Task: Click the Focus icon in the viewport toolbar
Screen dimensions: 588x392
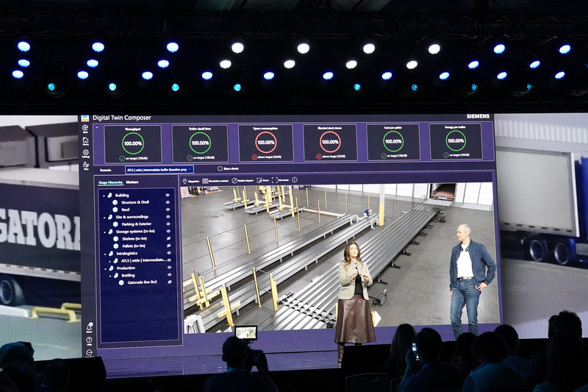Action: click(x=259, y=180)
